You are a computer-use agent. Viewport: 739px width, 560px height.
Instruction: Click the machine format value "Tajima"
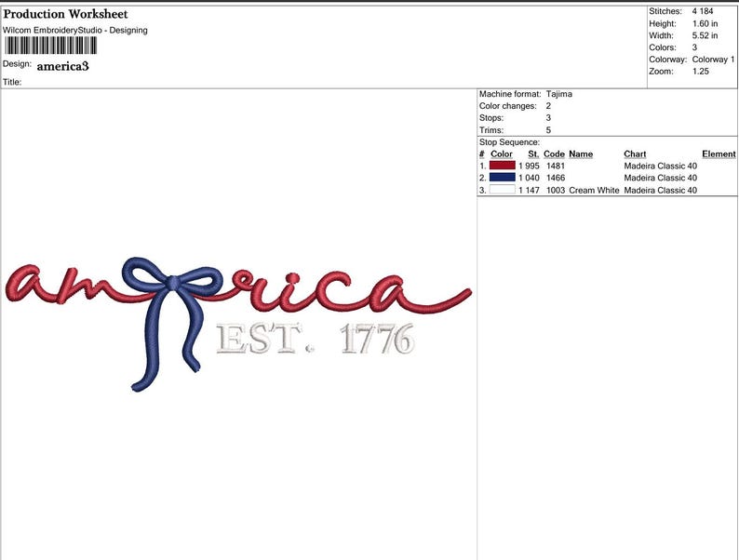point(559,94)
